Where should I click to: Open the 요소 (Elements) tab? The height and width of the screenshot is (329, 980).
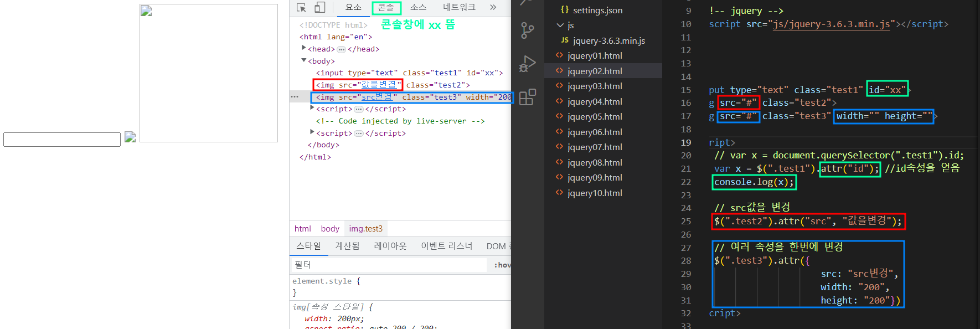[x=353, y=7]
